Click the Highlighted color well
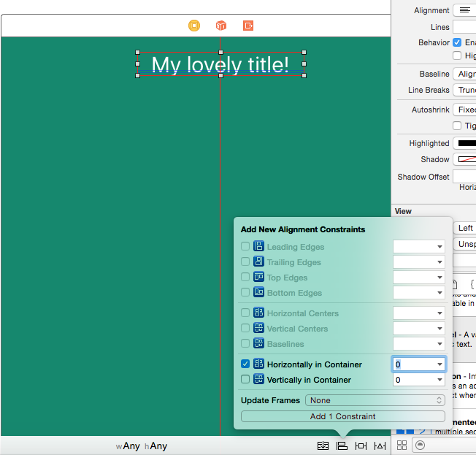This screenshot has width=476, height=455. (465, 143)
